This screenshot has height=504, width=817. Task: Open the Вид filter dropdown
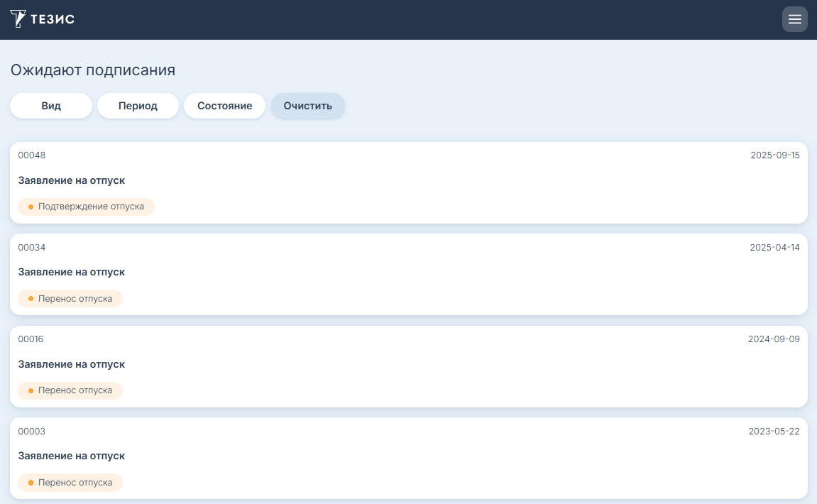click(x=51, y=106)
